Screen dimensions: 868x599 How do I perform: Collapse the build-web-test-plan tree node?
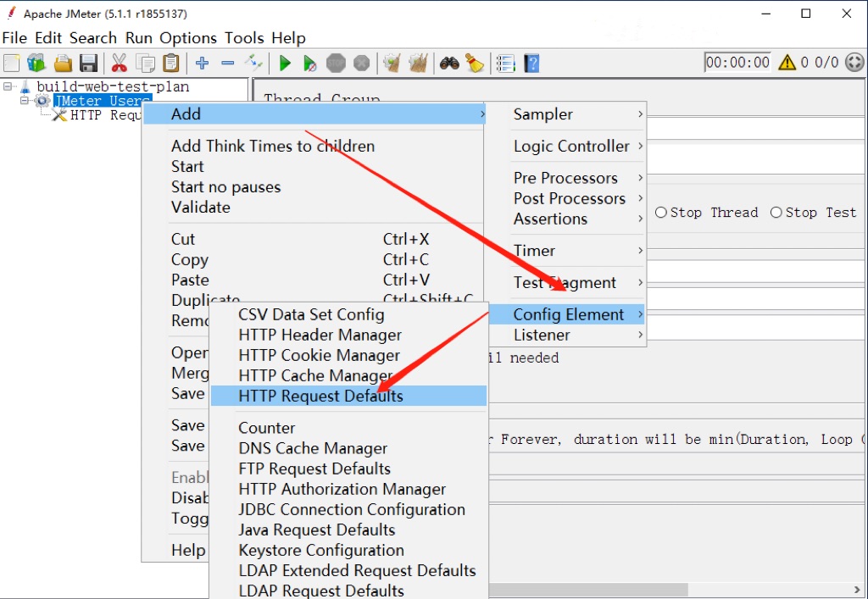click(8, 86)
